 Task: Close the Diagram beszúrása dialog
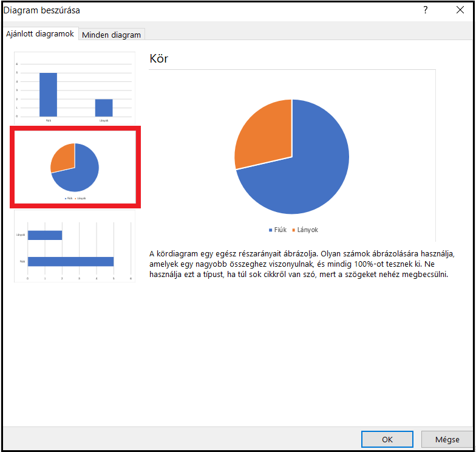[x=460, y=10]
